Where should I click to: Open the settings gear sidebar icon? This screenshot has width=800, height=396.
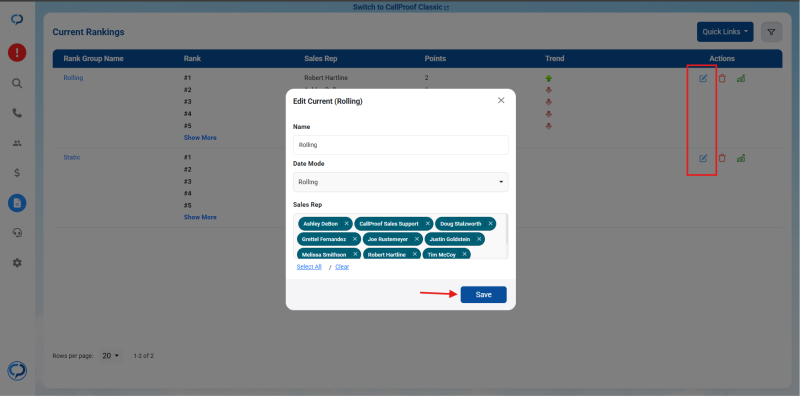(x=17, y=263)
